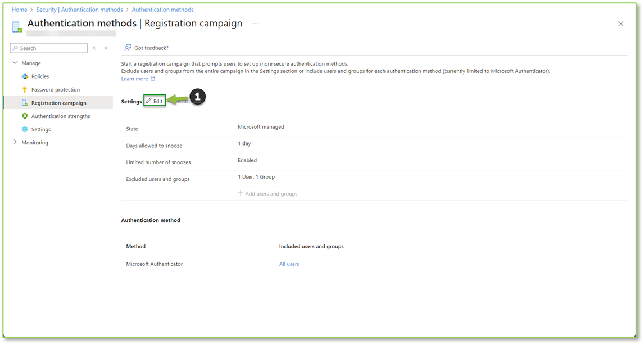
Task: Open the ellipsis menu next to Registration campaign title
Action: coord(256,24)
